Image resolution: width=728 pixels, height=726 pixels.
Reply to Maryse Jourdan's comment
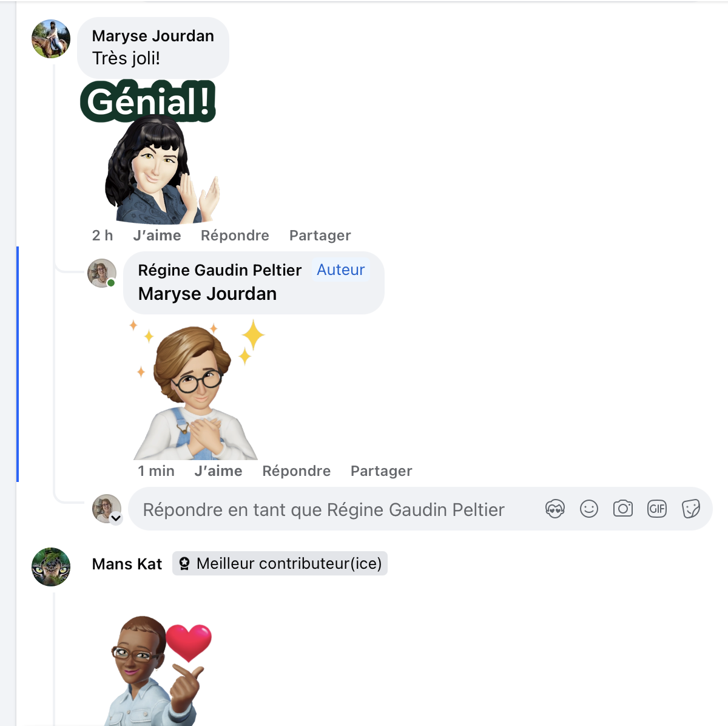point(235,236)
